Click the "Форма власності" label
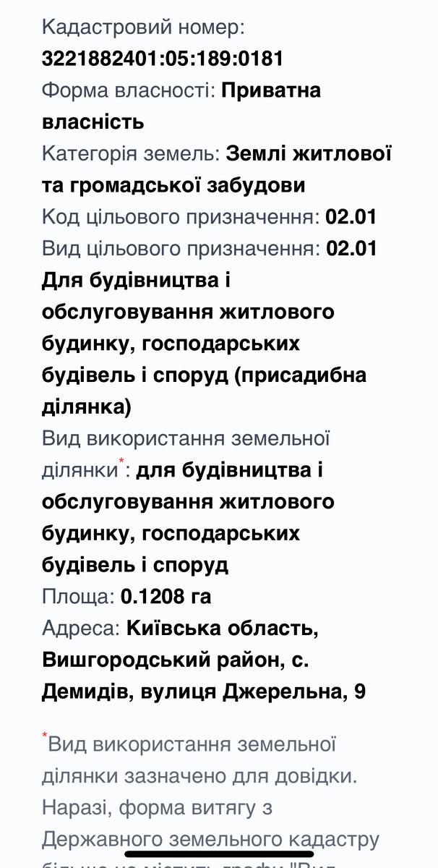 click(128, 90)
